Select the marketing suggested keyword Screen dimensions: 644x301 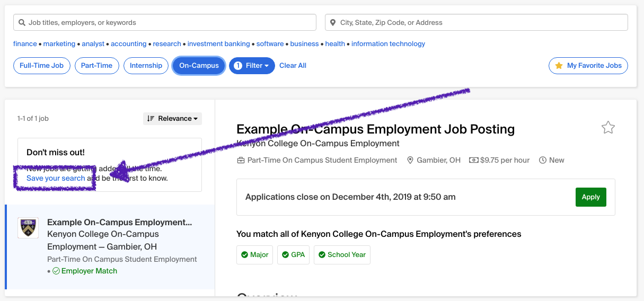tap(59, 44)
